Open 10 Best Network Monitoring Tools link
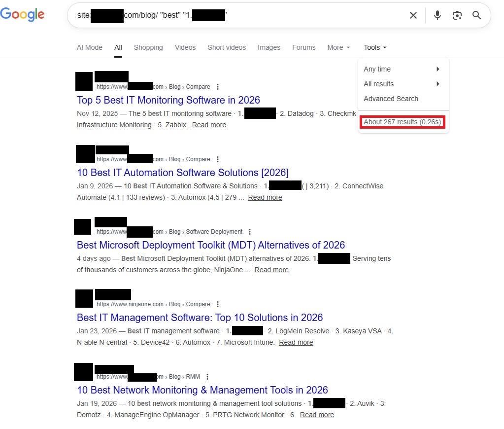This screenshot has width=504, height=429. point(202,390)
